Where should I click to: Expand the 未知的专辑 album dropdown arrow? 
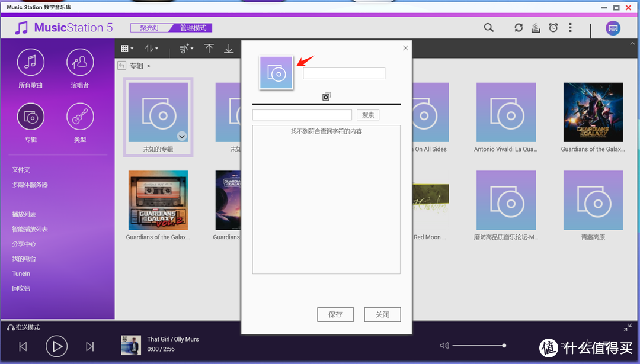click(x=182, y=136)
